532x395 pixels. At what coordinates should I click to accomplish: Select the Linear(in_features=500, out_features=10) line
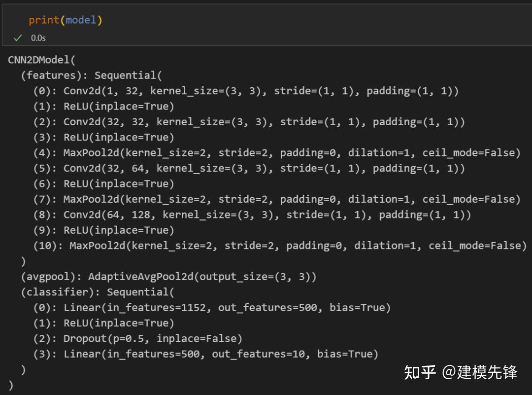click(207, 354)
